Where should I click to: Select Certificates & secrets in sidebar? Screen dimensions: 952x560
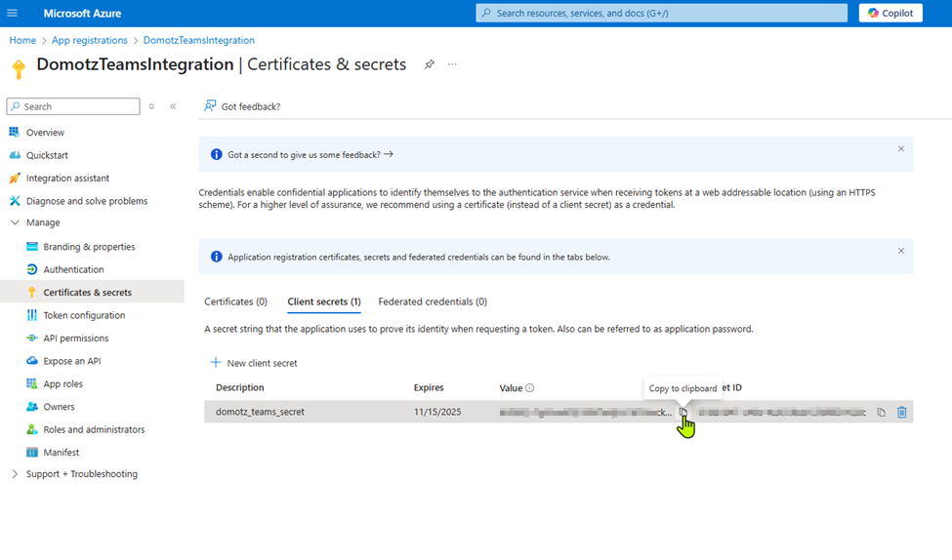coord(93,292)
